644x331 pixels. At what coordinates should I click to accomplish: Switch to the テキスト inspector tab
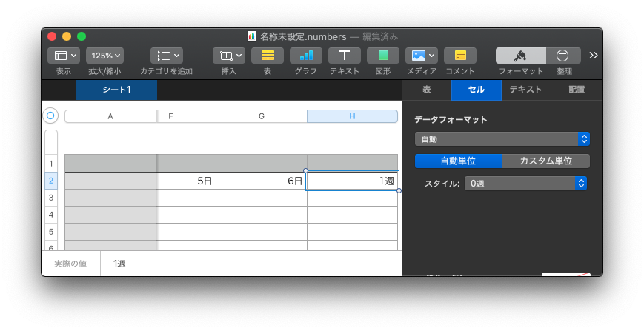click(x=526, y=90)
